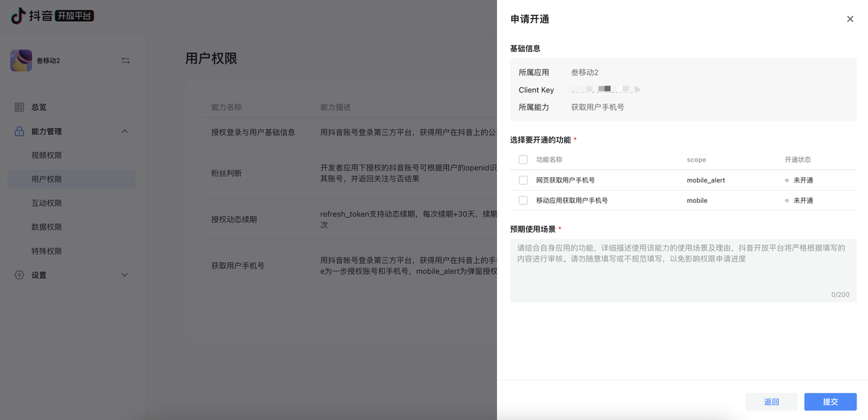
Task: Click the 预期使用场景 text area
Action: click(x=683, y=270)
